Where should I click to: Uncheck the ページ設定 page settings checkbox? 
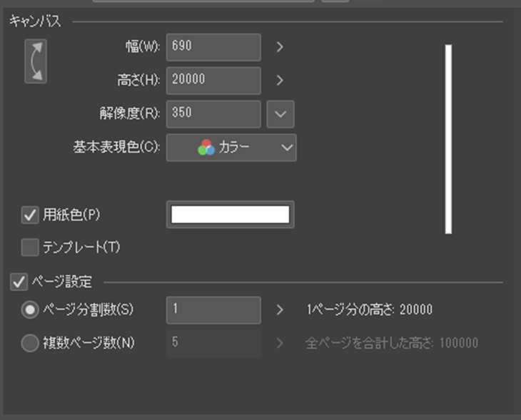point(18,282)
